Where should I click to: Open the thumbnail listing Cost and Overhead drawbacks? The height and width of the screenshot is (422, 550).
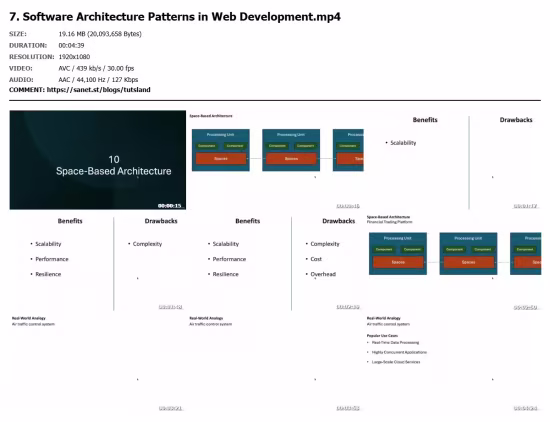[x=276, y=261]
